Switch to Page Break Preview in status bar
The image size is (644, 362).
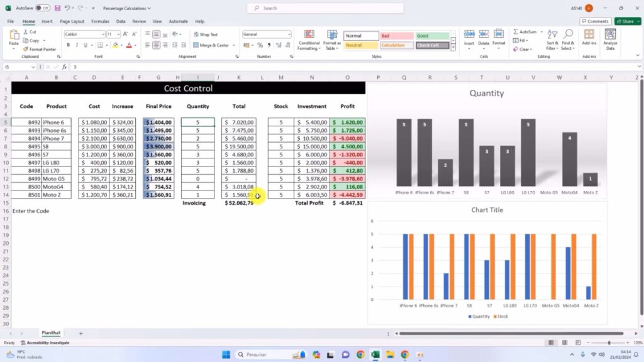pos(578,343)
